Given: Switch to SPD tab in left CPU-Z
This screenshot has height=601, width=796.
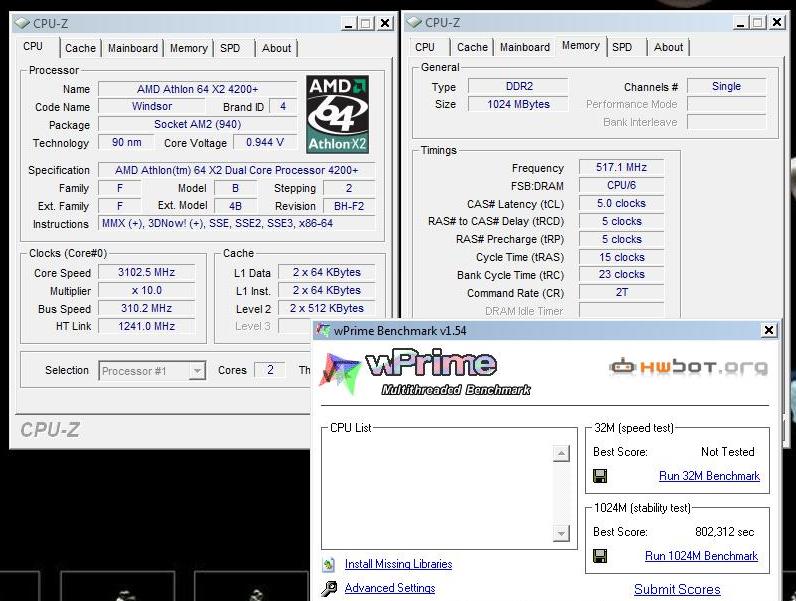Looking at the screenshot, I should tap(230, 48).
